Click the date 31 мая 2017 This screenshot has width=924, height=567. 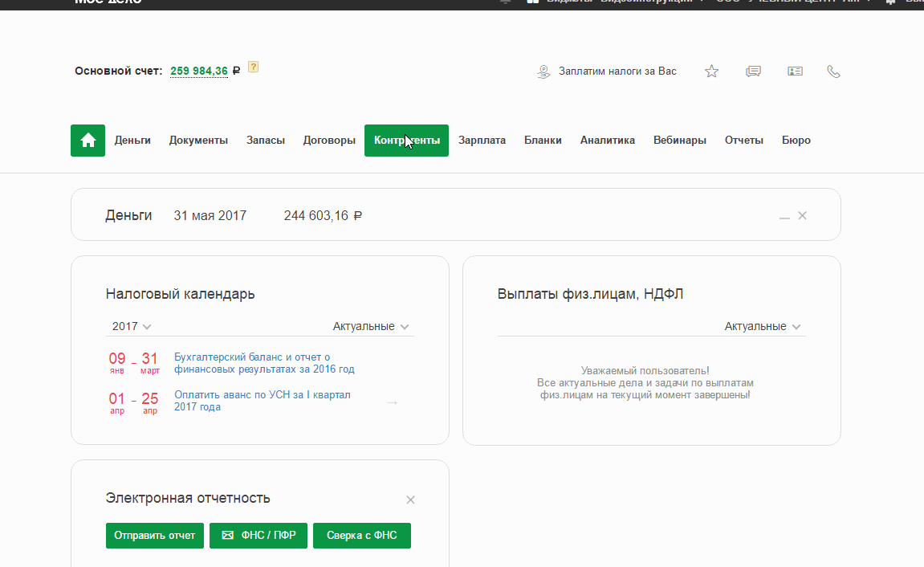point(210,216)
